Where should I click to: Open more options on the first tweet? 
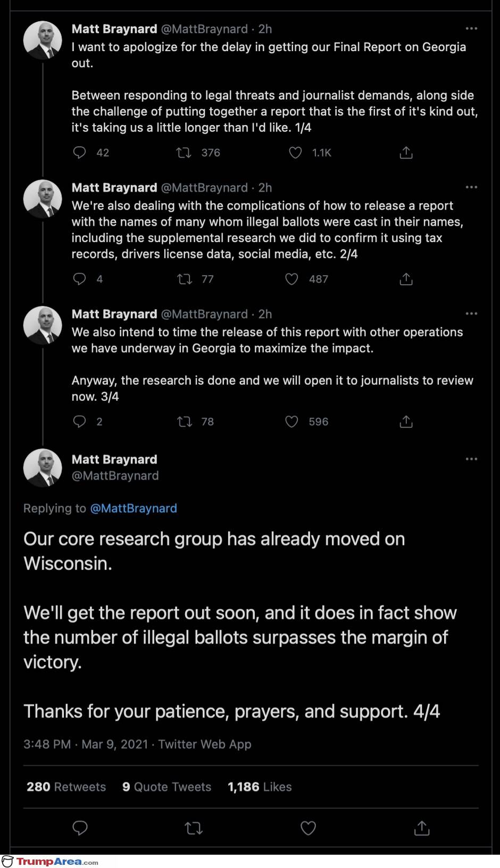(471, 29)
